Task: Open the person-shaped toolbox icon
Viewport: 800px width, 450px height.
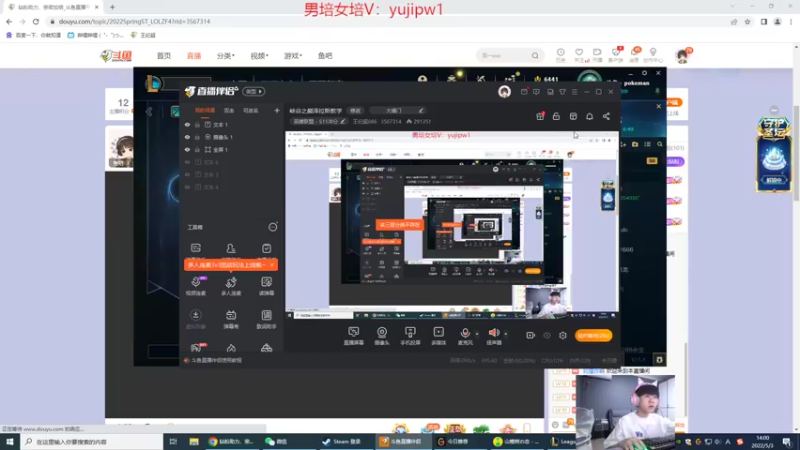Action: (x=231, y=248)
